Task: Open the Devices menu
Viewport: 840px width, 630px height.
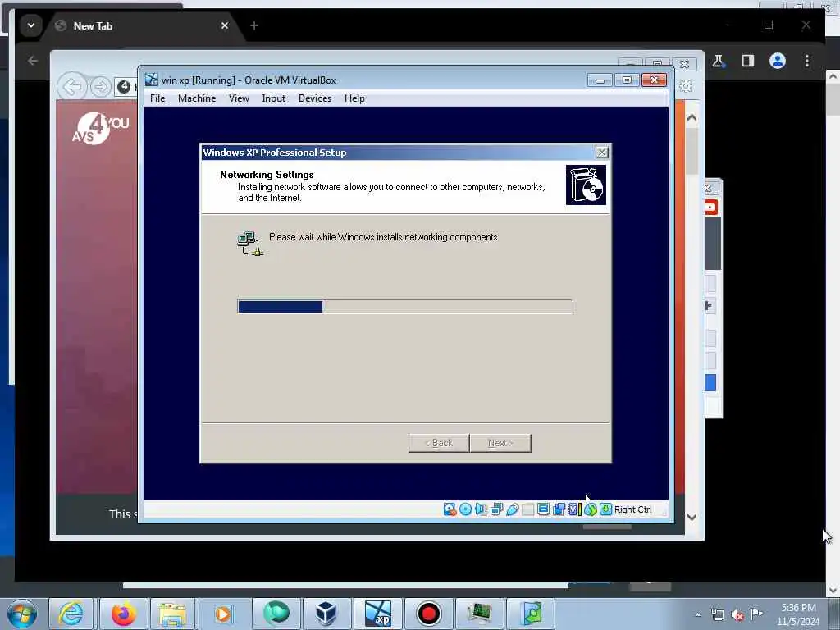Action: pyautogui.click(x=315, y=98)
